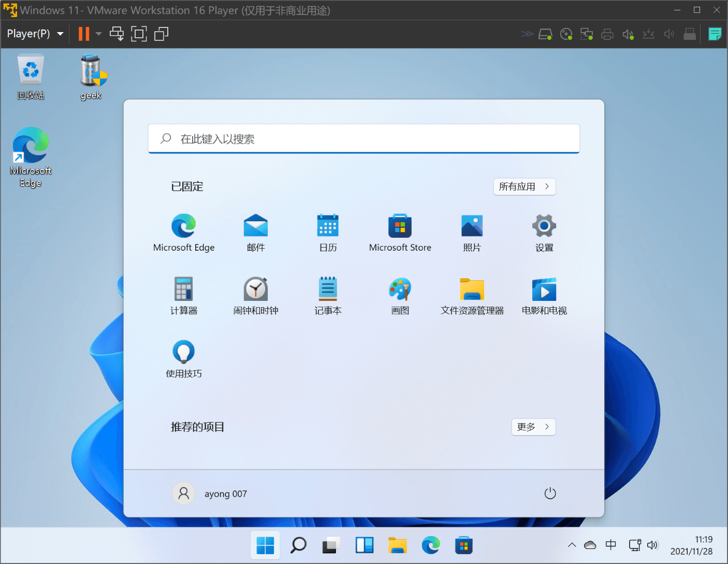Click the Start button on taskbar

[265, 545]
